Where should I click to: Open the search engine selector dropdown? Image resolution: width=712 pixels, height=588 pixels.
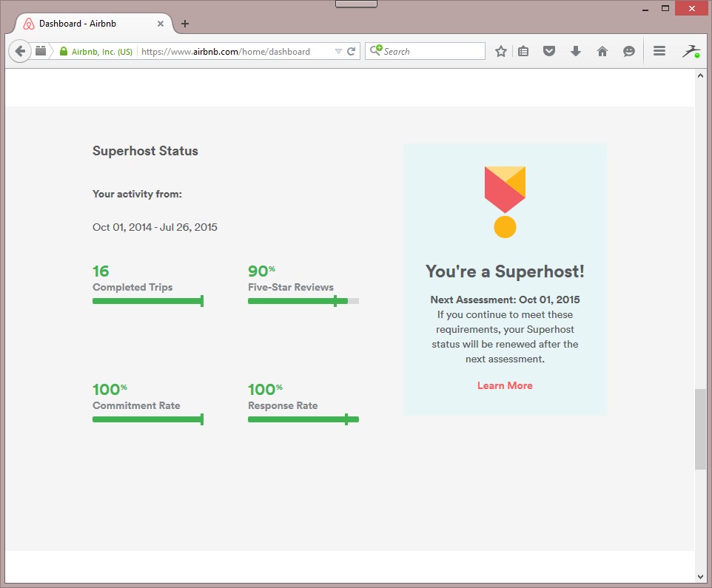(375, 51)
